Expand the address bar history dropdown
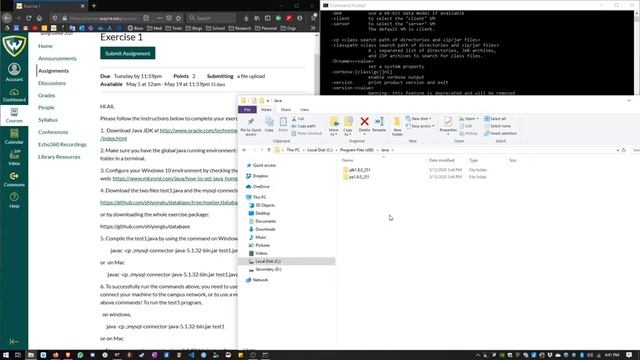 point(618,150)
